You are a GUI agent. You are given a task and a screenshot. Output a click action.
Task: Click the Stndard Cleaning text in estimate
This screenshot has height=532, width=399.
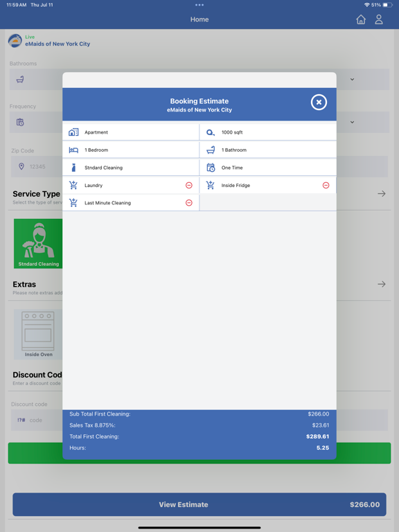click(103, 168)
